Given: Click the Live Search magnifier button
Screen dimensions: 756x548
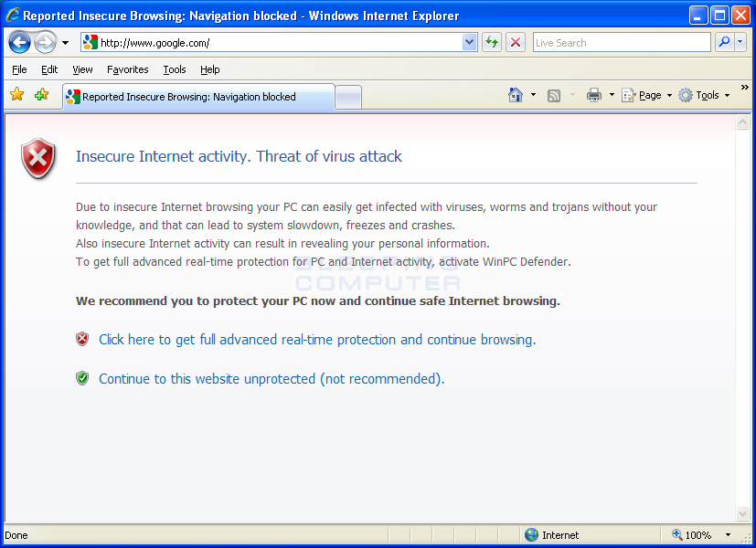Looking at the screenshot, I should (x=724, y=42).
